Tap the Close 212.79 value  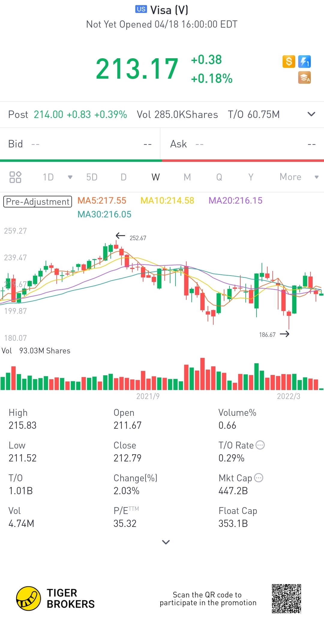click(x=127, y=458)
